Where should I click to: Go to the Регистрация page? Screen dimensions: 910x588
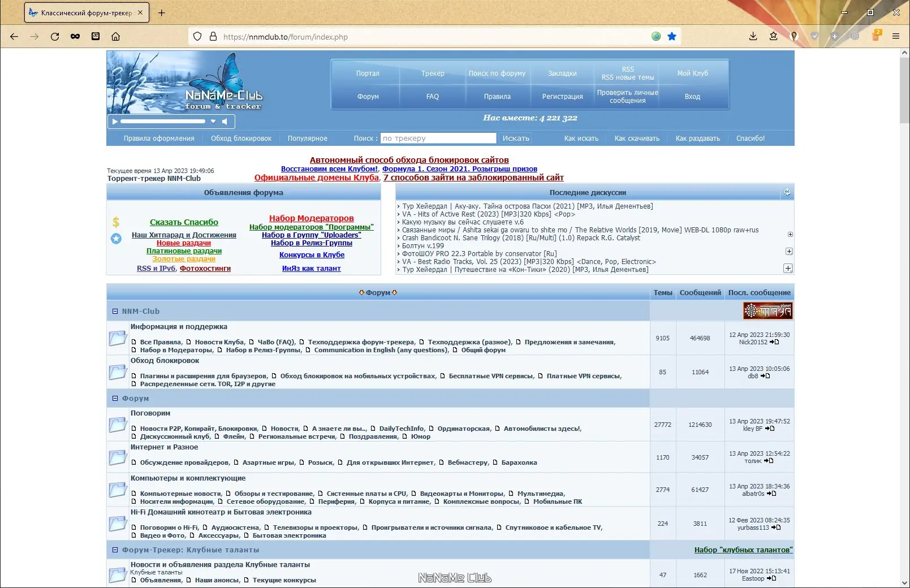562,97
